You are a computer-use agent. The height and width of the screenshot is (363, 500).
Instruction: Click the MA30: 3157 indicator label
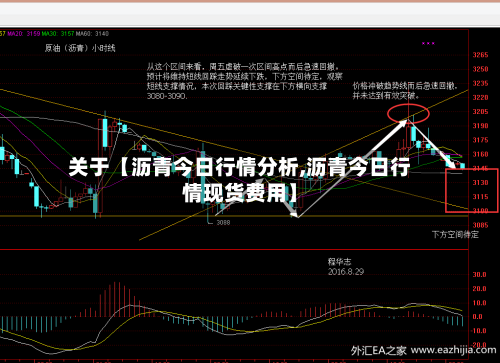[58, 34]
